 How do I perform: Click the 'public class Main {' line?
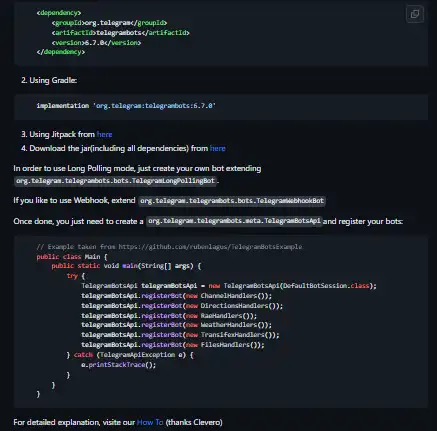click(72, 257)
